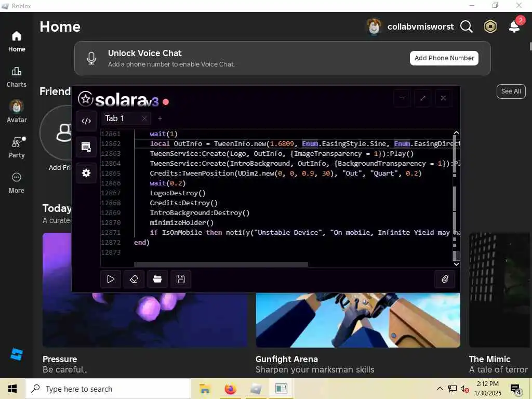Click the Credits:Destroy() line

pos(183,203)
